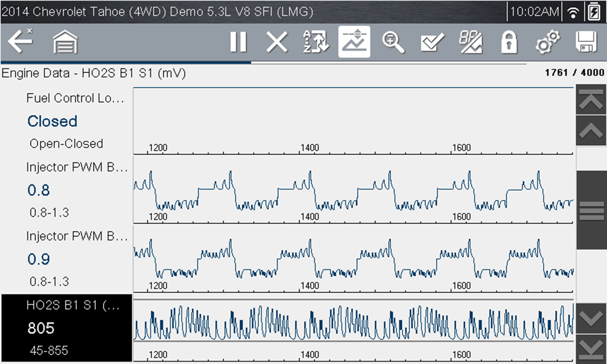The height and width of the screenshot is (364, 607).
Task: Click the X clear data icon
Action: [x=277, y=42]
